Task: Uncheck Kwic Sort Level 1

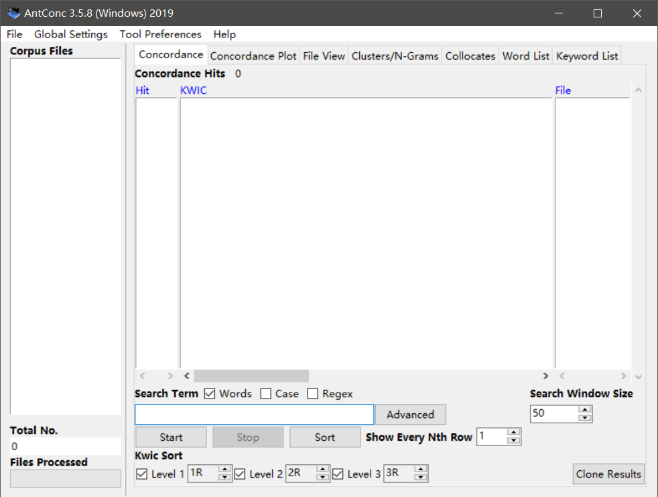Action: 141,474
